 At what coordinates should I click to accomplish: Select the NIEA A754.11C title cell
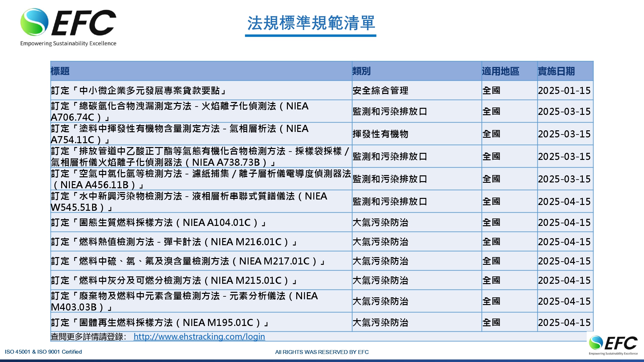[x=201, y=134]
